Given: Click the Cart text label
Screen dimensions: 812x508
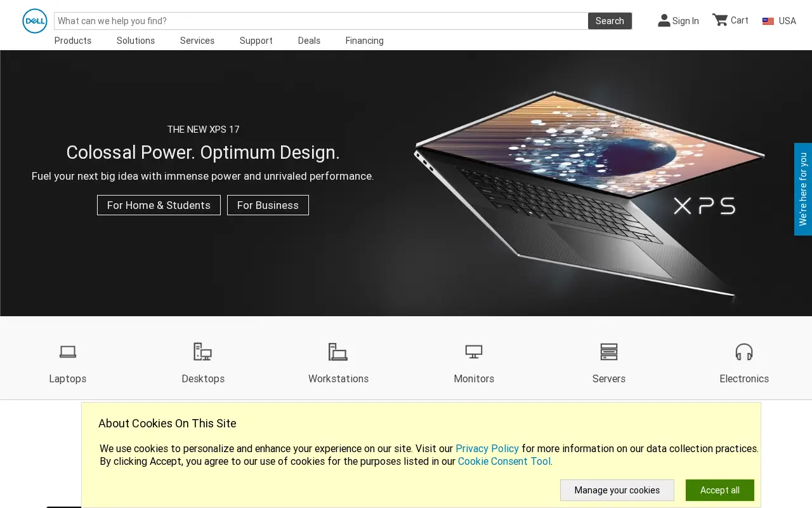Looking at the screenshot, I should coord(740,20).
